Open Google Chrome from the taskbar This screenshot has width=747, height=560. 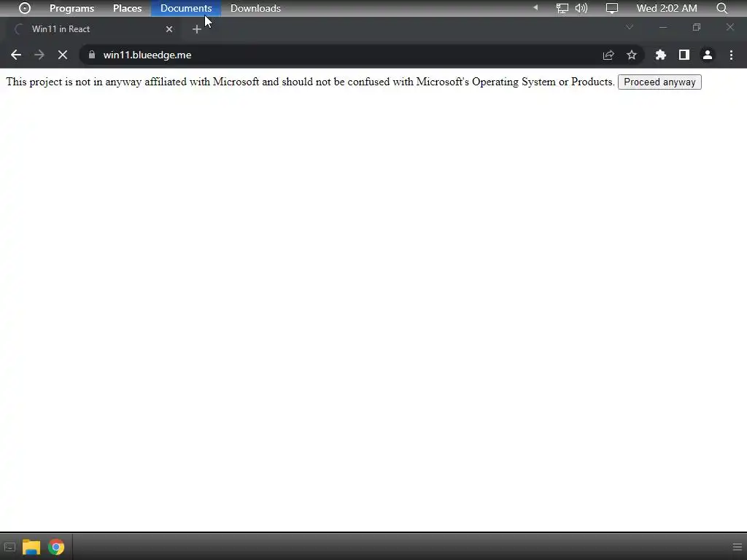pyautogui.click(x=56, y=547)
